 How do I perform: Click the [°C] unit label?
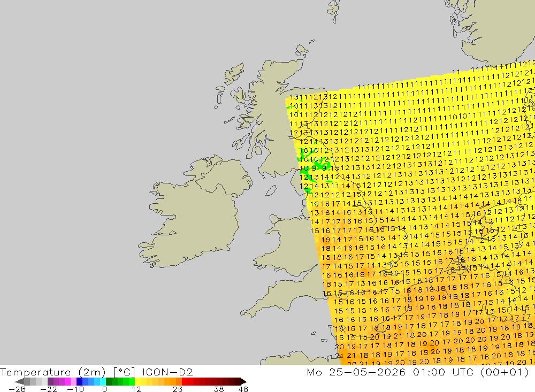[124, 372]
